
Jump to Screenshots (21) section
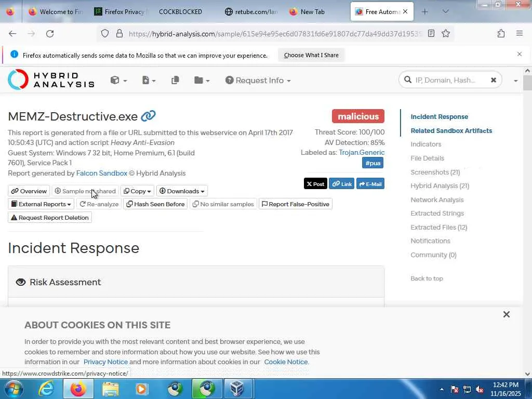(x=435, y=172)
